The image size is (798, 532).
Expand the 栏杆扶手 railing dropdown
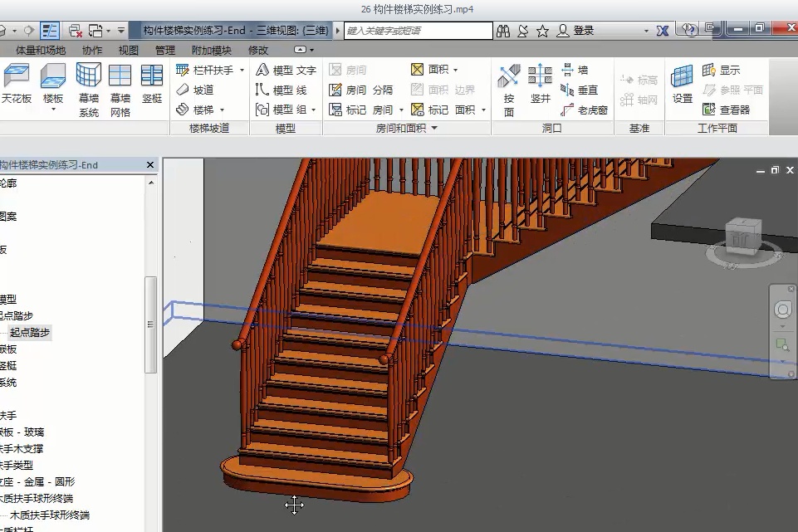point(242,71)
